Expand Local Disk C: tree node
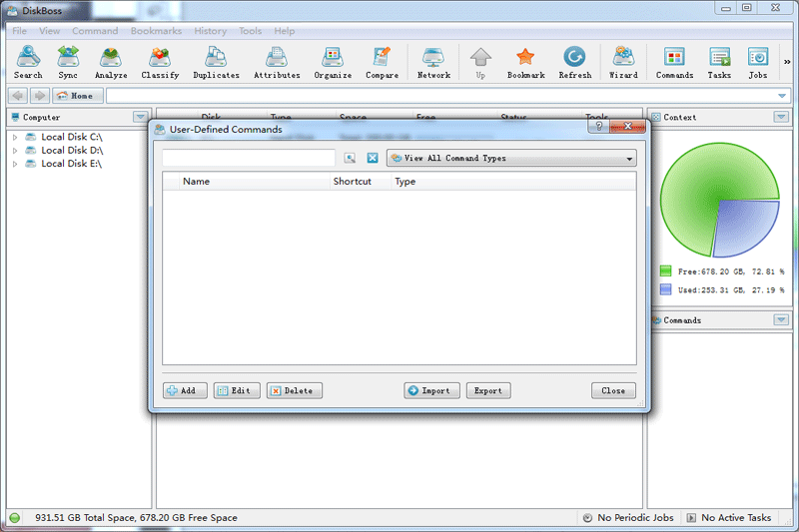799x532 pixels. (x=15, y=137)
